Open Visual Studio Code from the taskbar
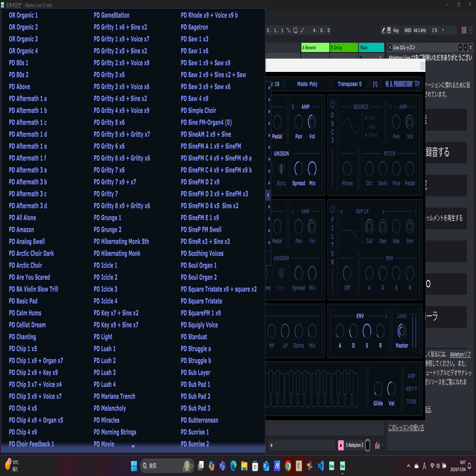The height and width of the screenshot is (476, 476). pyautogui.click(x=321, y=466)
